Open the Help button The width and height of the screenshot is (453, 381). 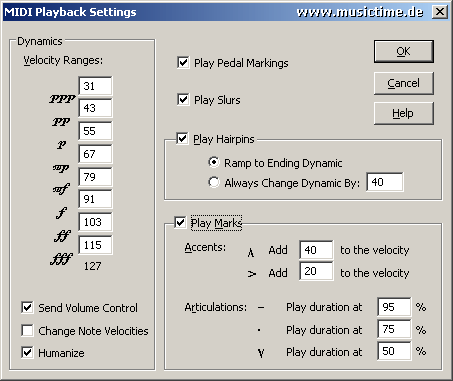tap(403, 113)
